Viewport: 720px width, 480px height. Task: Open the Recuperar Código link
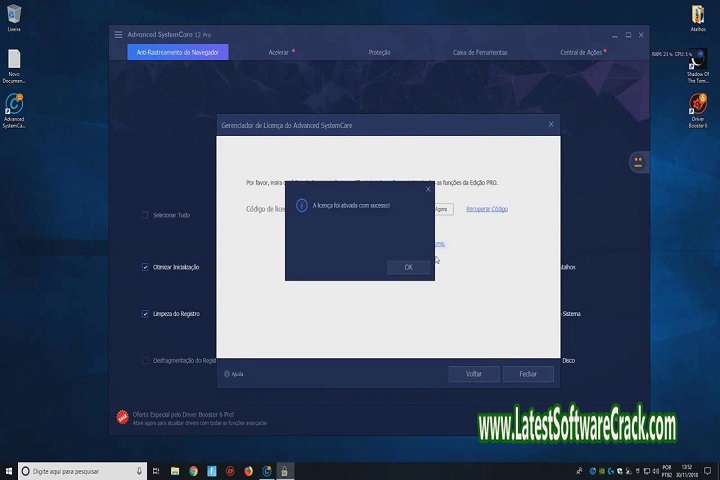click(x=487, y=209)
